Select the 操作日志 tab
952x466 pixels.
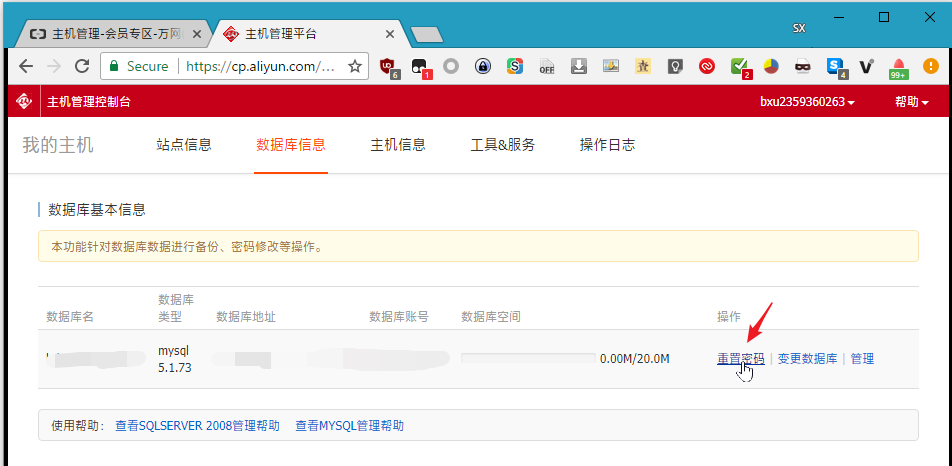coord(607,145)
